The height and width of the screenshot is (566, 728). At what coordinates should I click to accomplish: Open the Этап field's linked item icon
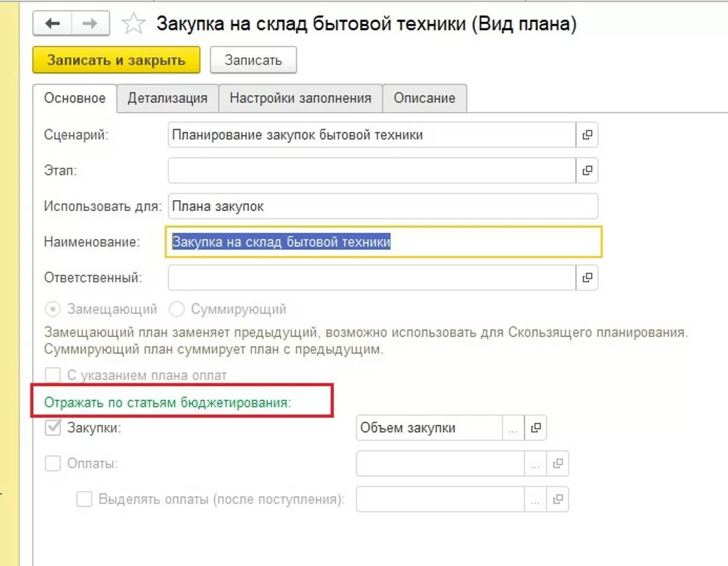tap(587, 171)
